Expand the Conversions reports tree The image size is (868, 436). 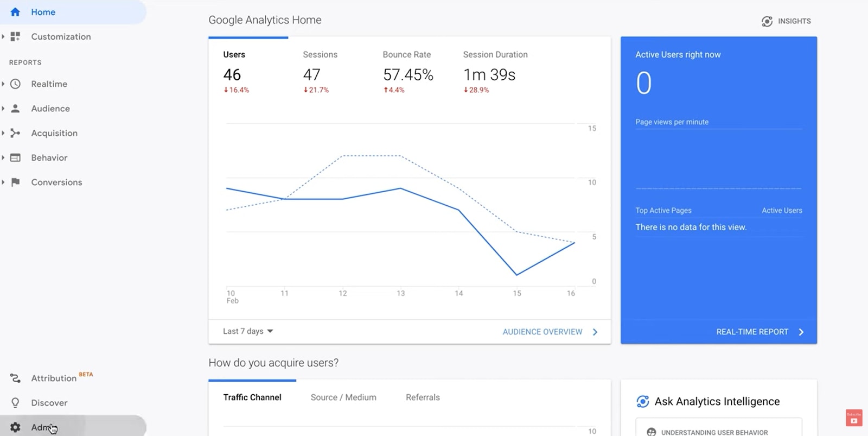coord(3,182)
